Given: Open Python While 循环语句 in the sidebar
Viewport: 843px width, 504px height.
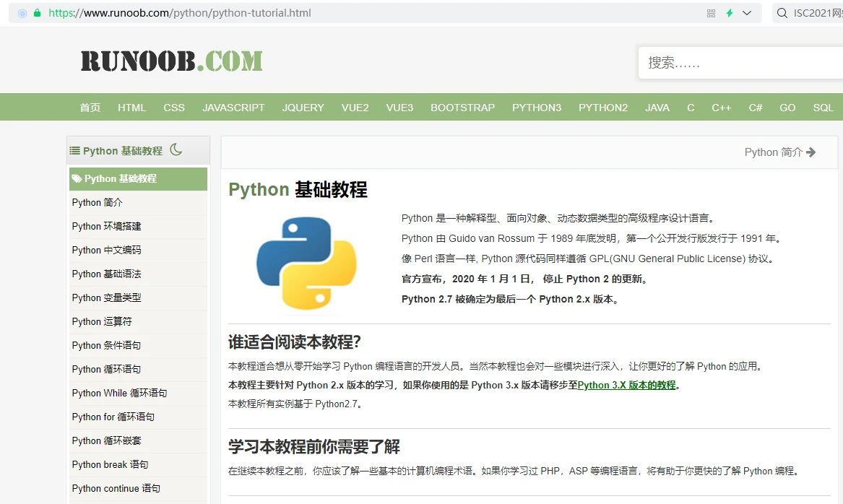Looking at the screenshot, I should pos(138,394).
